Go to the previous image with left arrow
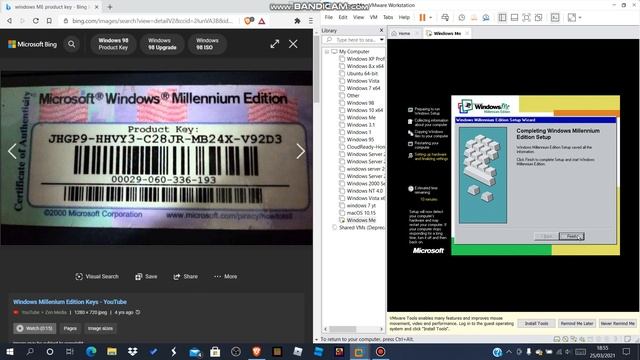640x360 pixels. pyautogui.click(x=12, y=151)
